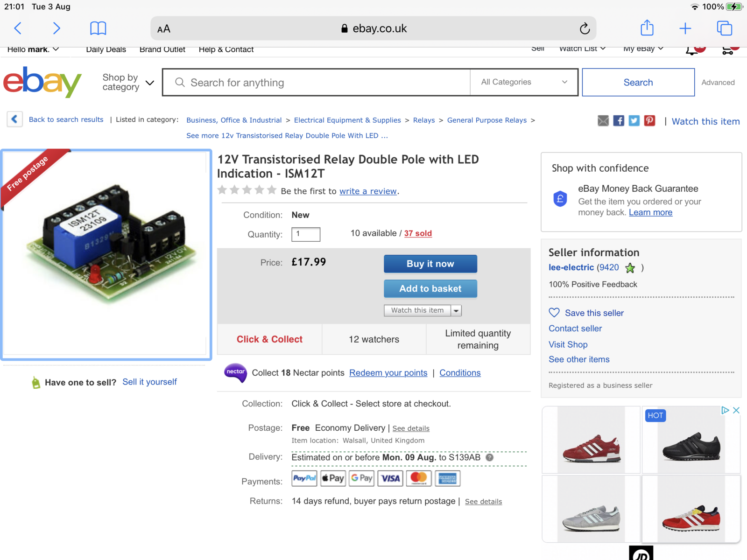Close the trainers advertisement

736,410
